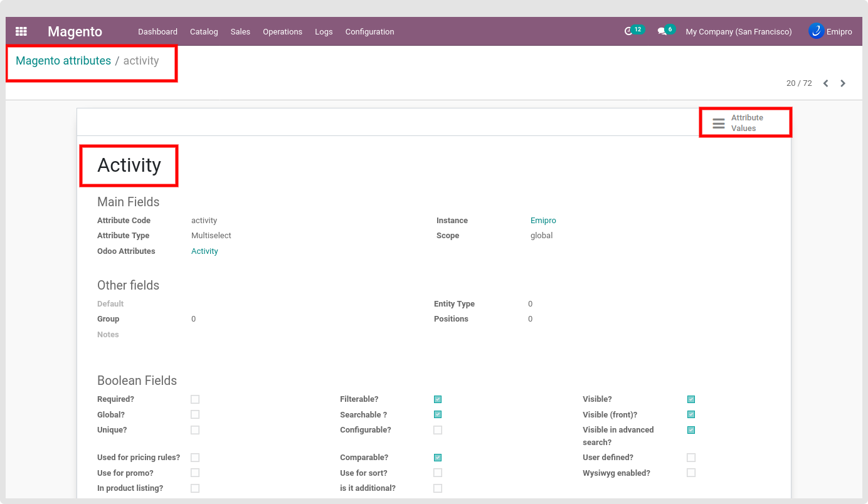Select the Logs menu item

click(324, 32)
